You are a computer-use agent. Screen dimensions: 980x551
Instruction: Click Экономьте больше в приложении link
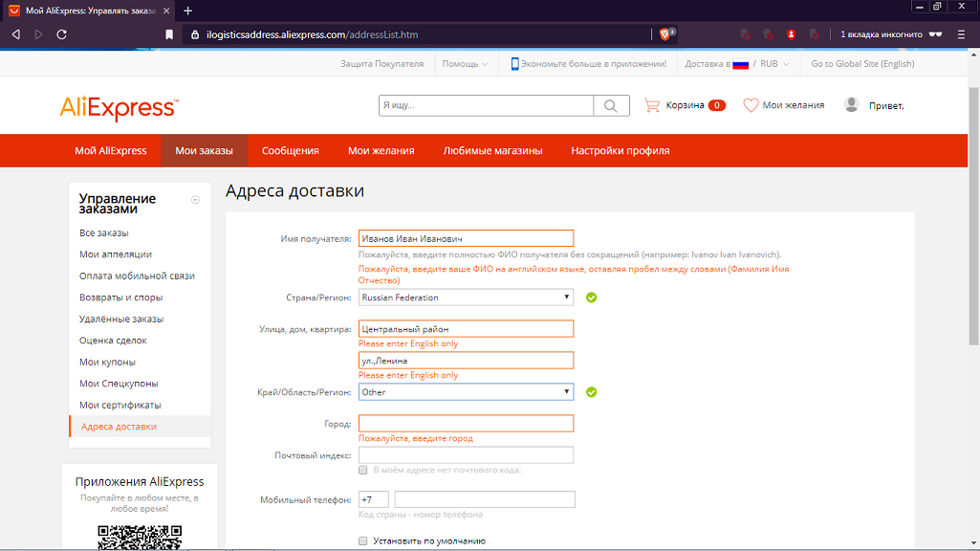point(594,64)
